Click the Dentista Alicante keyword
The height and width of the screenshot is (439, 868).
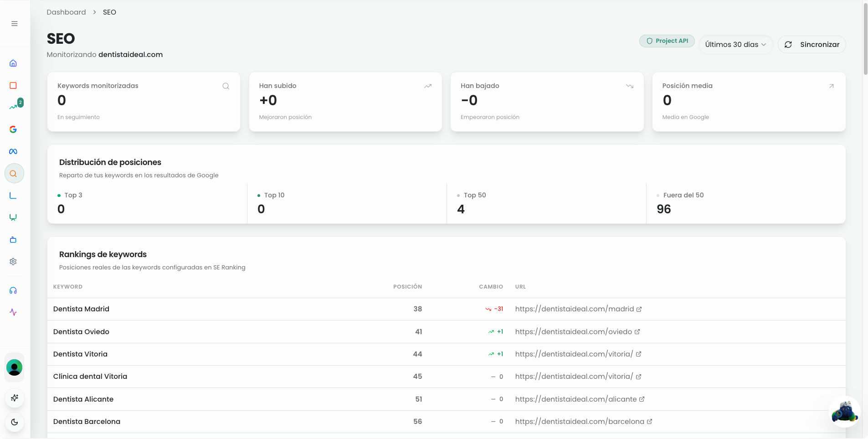pos(83,399)
